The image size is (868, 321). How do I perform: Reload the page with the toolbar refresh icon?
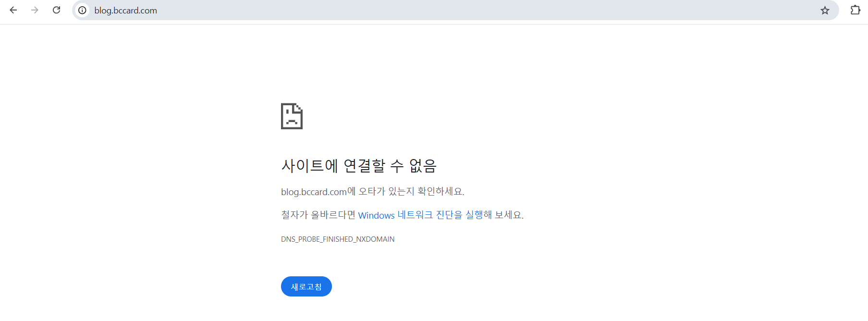(x=56, y=10)
